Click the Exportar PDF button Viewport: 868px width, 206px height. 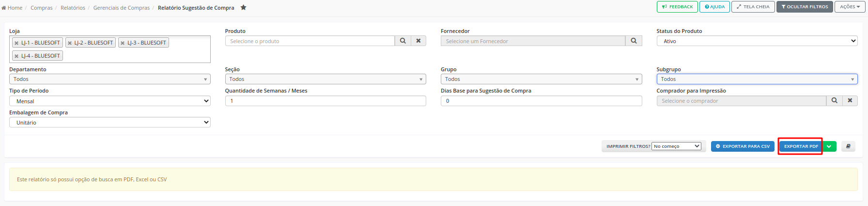tap(801, 146)
